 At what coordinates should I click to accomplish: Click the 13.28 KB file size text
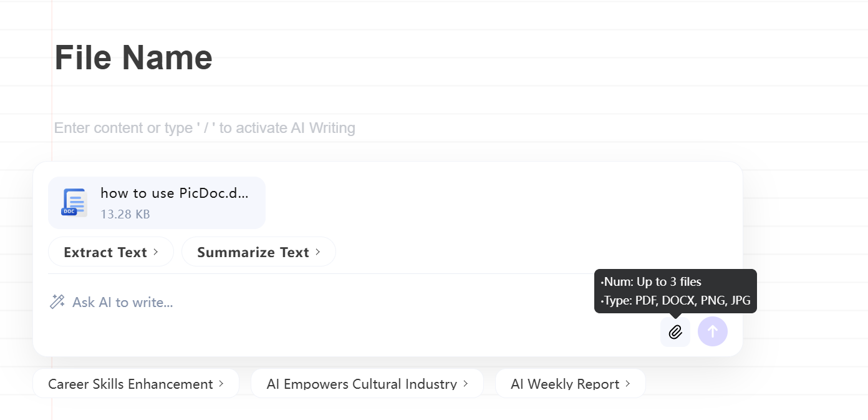(125, 214)
